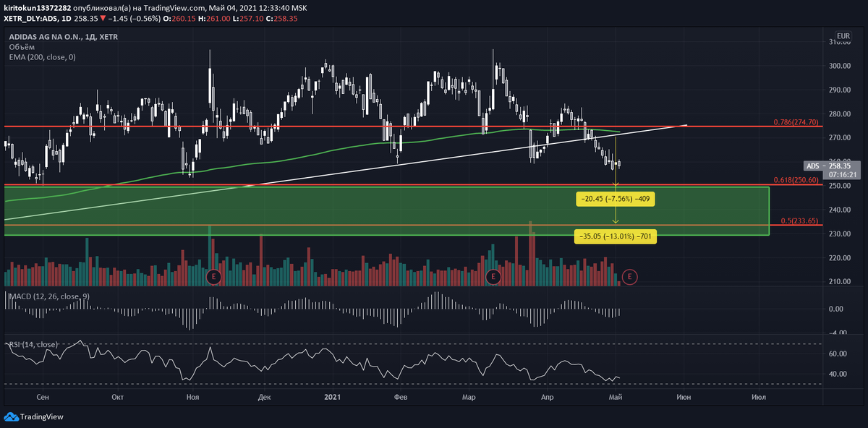Click the May earnings E marker
868x428 pixels.
coord(630,276)
